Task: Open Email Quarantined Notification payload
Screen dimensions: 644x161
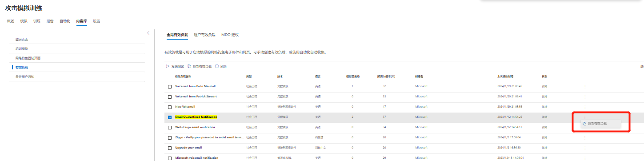Action: pos(196,117)
